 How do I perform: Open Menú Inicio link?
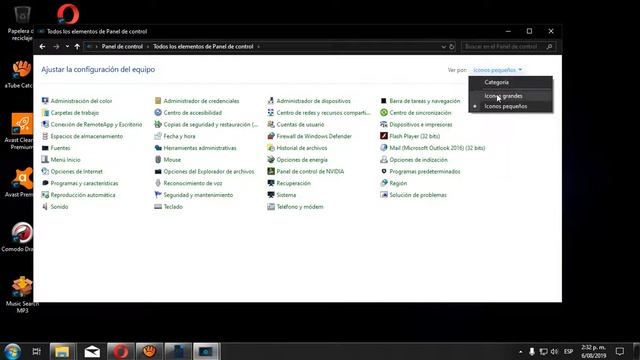coord(65,160)
